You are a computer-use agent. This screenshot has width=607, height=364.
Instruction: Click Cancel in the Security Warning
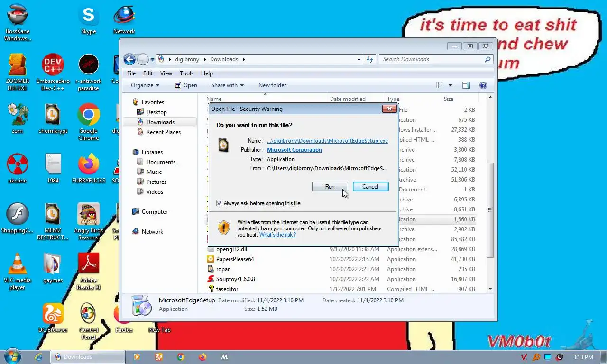370,187
